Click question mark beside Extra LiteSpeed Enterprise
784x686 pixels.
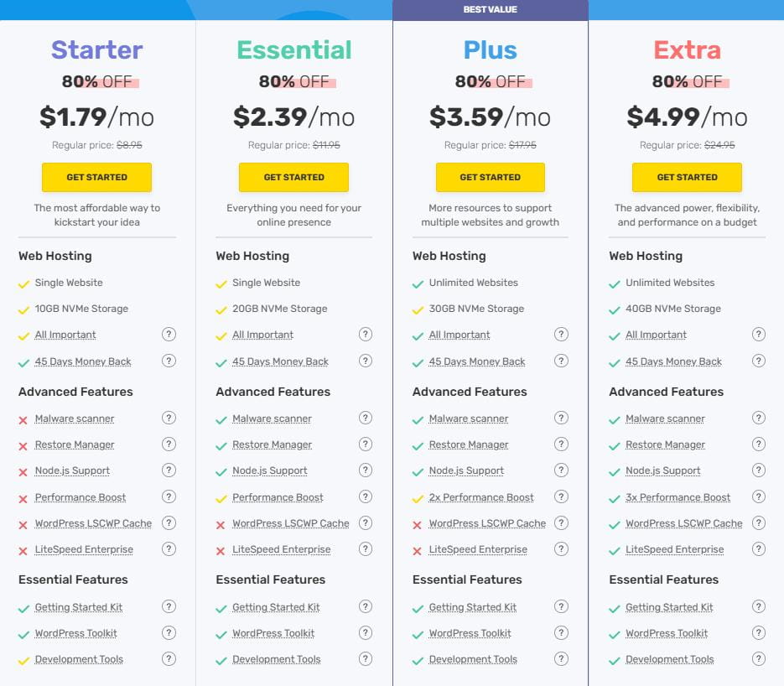point(759,549)
